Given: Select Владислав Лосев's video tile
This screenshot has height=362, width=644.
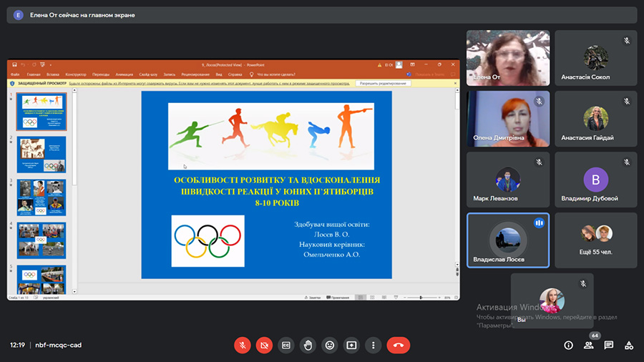Looking at the screenshot, I should coord(508,240).
